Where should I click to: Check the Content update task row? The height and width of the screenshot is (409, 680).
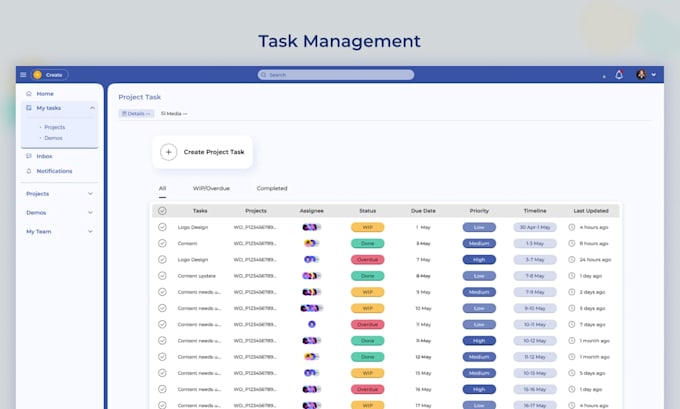(162, 276)
